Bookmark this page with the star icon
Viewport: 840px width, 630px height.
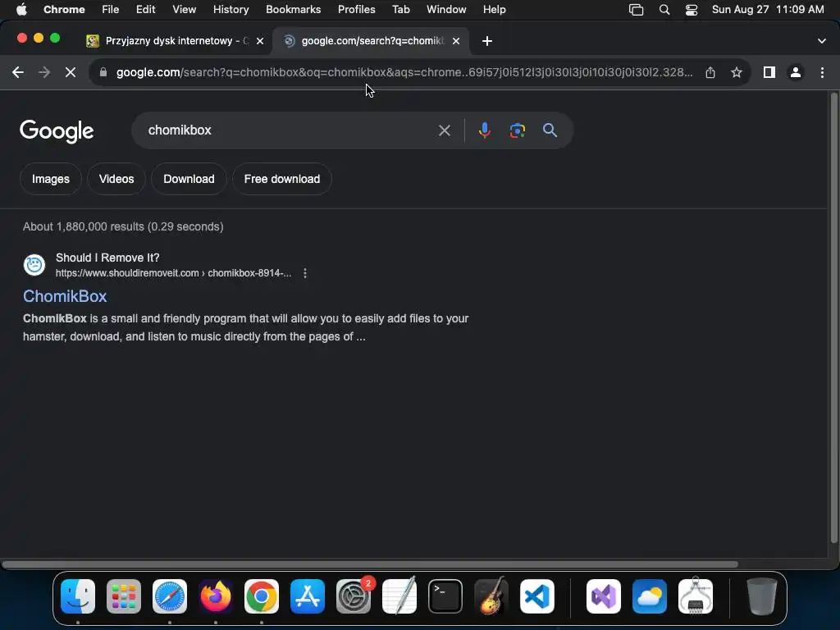click(737, 72)
